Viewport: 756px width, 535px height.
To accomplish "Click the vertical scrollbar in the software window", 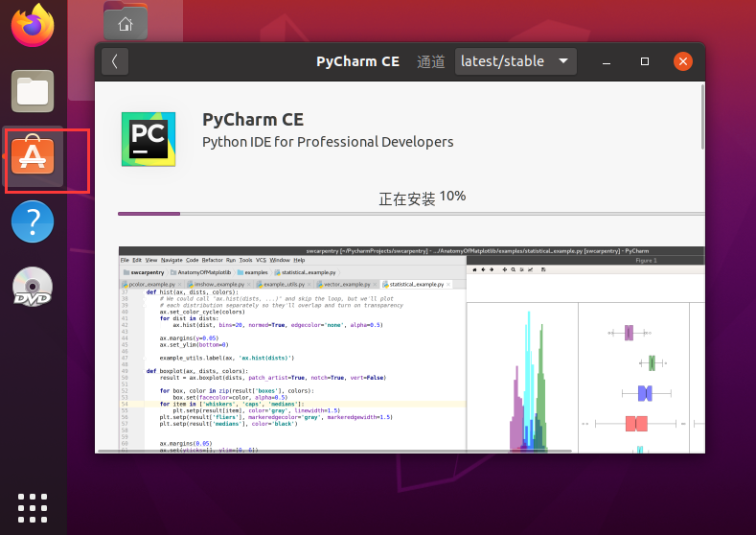I will pyautogui.click(x=702, y=117).
